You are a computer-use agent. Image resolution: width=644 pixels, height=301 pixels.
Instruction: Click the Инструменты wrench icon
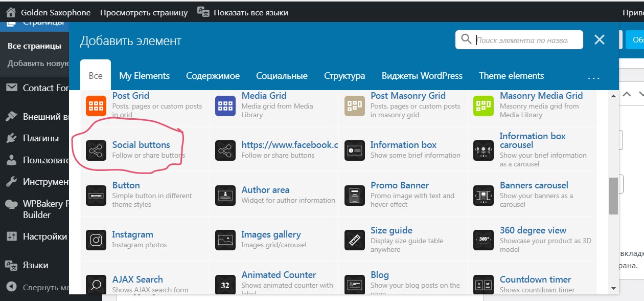(11, 182)
